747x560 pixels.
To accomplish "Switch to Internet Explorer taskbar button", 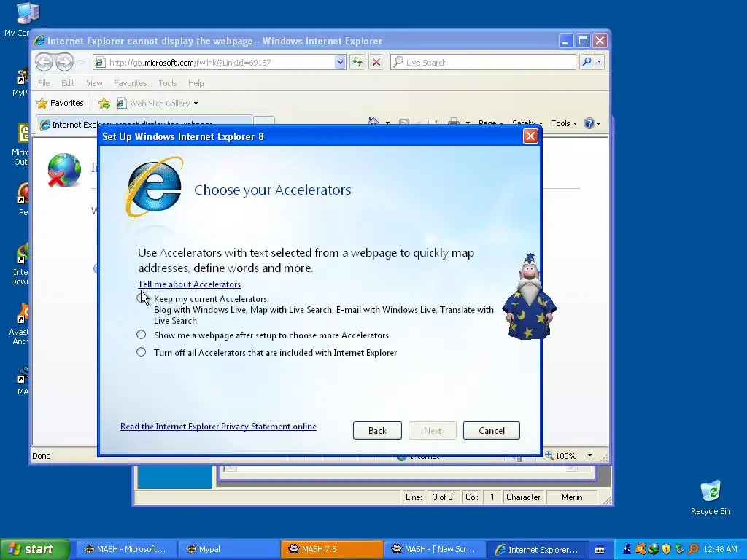I will 537,549.
